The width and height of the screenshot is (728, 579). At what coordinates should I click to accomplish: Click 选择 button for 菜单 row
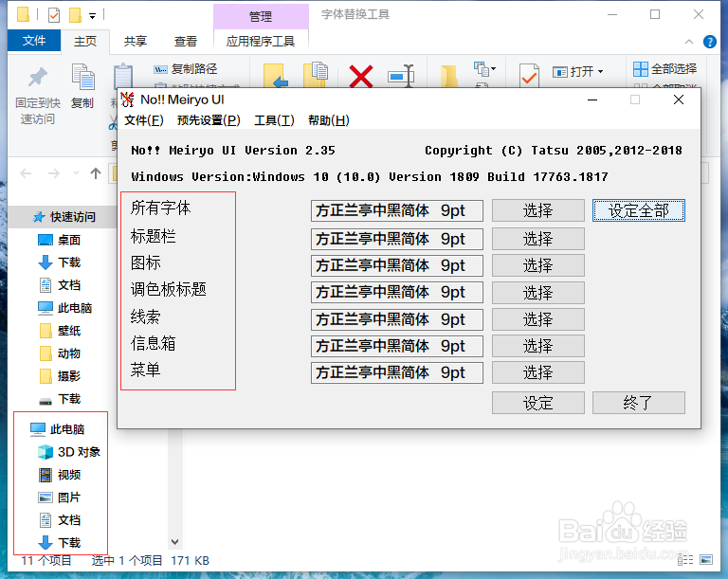coord(538,372)
